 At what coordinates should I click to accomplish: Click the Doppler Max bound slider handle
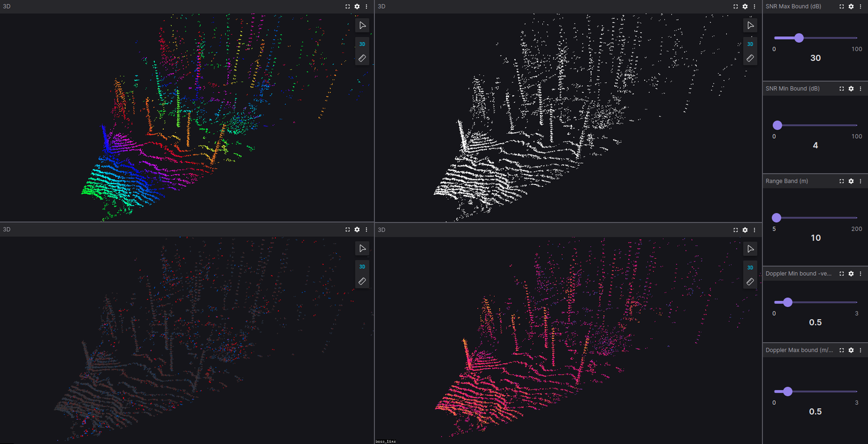[788, 391]
